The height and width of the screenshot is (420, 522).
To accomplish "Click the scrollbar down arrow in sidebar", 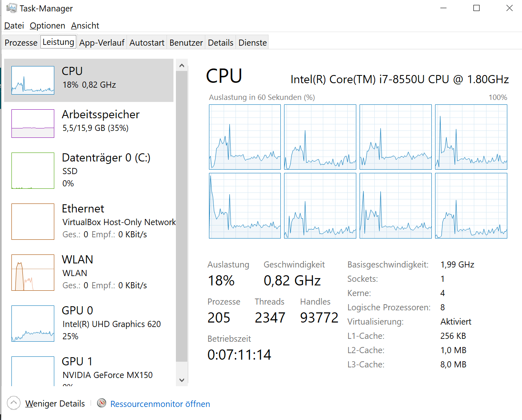I will (x=181, y=380).
